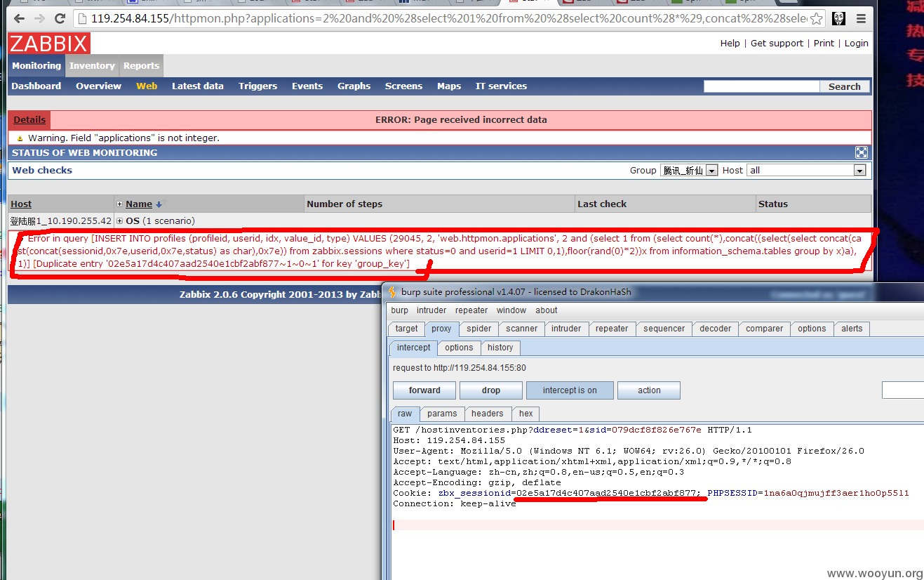Click the forward button in Burp intercept
Screen dimensions: 924x580
click(x=424, y=390)
